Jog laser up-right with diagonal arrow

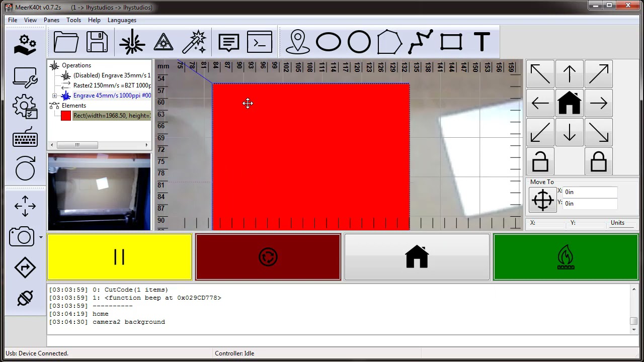(599, 74)
